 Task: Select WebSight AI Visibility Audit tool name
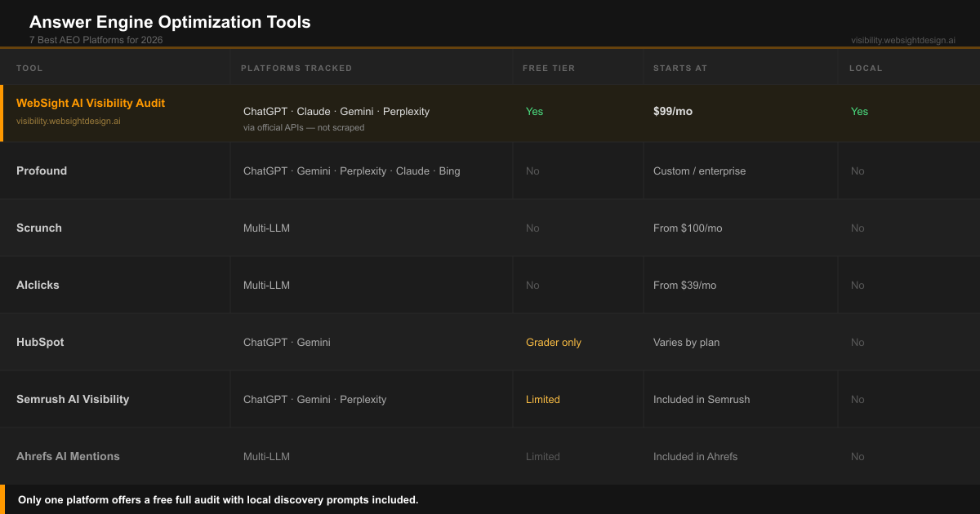click(x=91, y=103)
